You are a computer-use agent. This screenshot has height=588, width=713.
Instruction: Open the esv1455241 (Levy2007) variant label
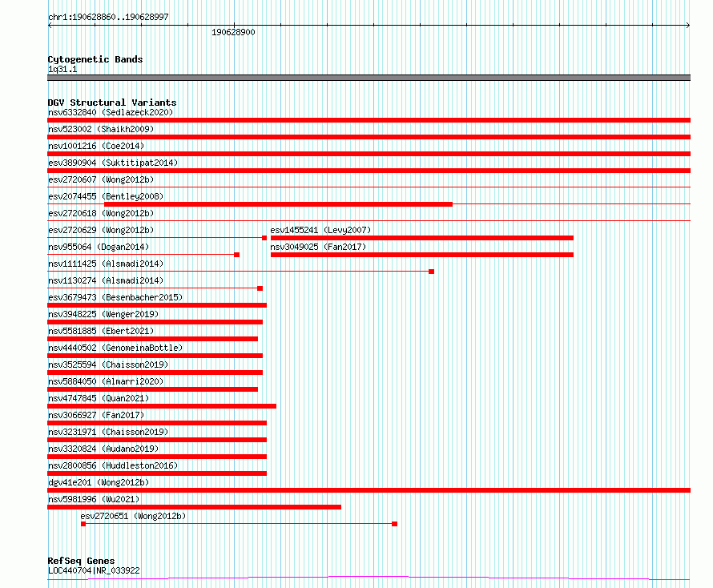(x=320, y=230)
